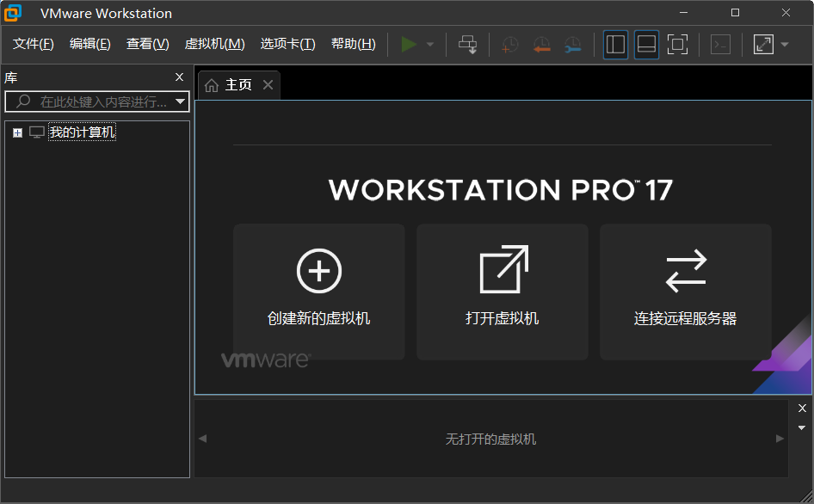Open the power options dropdown arrow
Viewport: 814px width, 504px height.
430,45
